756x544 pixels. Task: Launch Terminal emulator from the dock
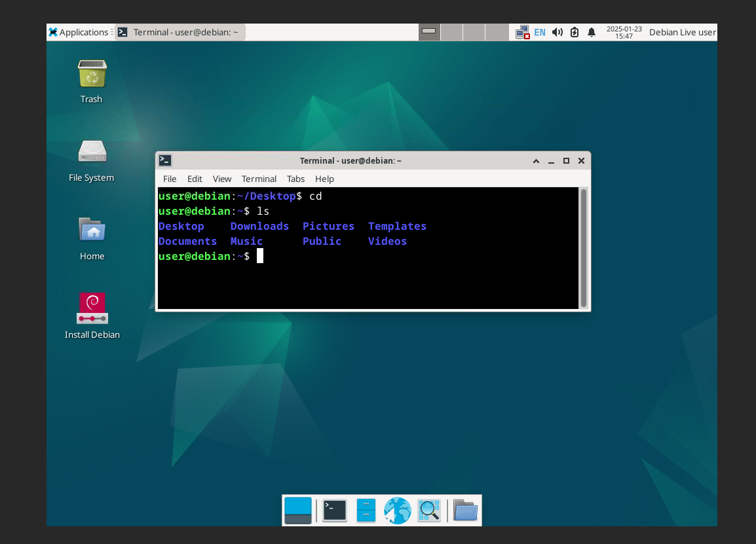tap(334, 510)
